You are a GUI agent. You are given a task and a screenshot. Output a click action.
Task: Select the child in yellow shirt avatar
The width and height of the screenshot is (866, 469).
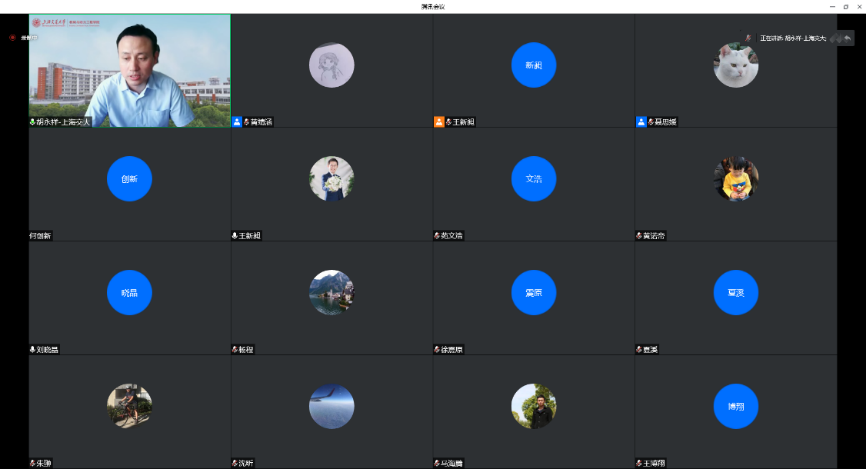click(x=735, y=179)
